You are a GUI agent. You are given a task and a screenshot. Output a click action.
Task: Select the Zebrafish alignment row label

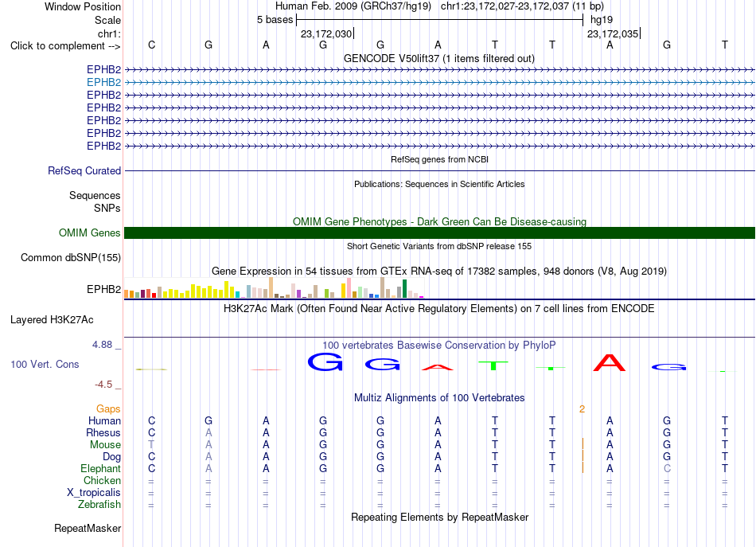[99, 504]
